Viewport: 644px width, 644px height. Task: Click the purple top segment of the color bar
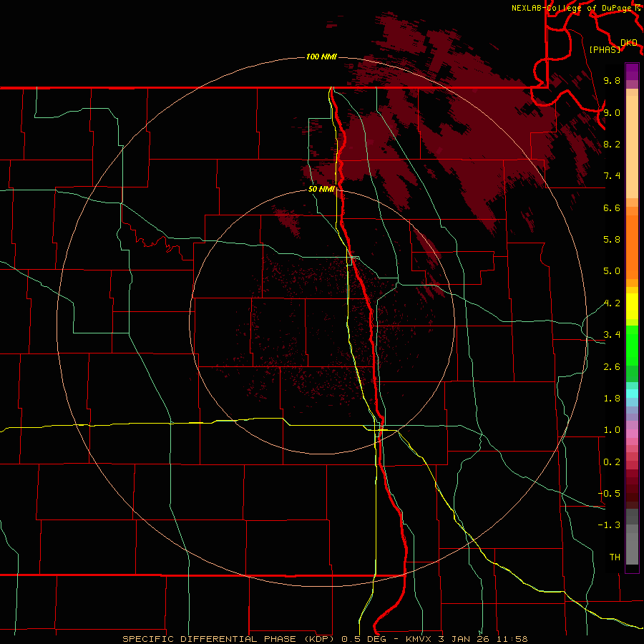click(632, 72)
